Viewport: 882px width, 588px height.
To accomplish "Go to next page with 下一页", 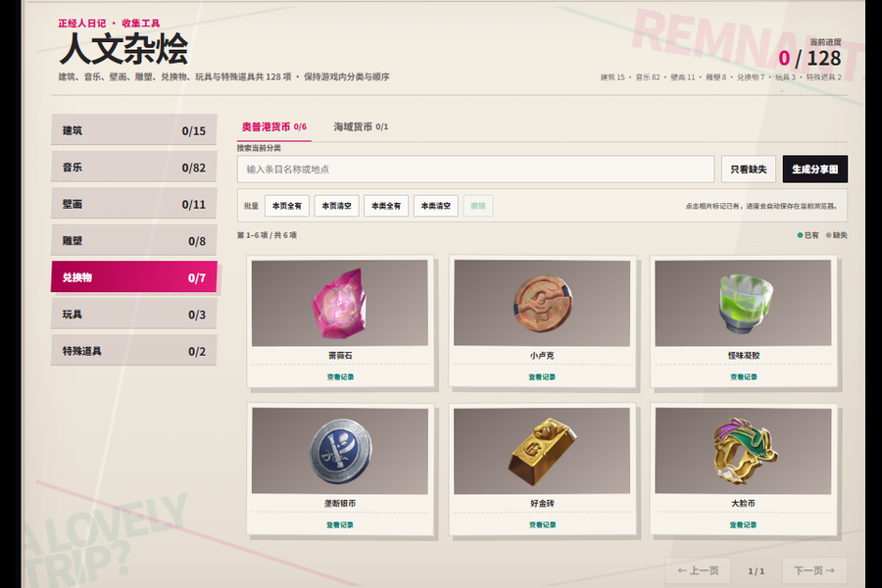I will [814, 570].
